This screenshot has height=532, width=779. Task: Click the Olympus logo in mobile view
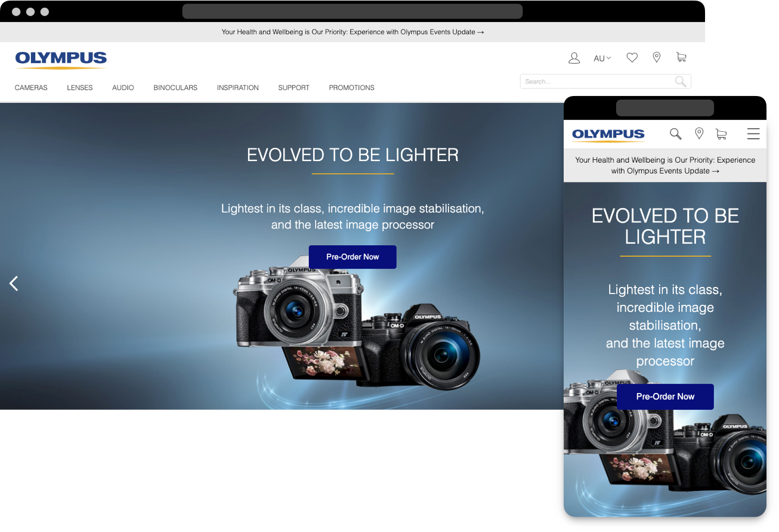(x=608, y=134)
